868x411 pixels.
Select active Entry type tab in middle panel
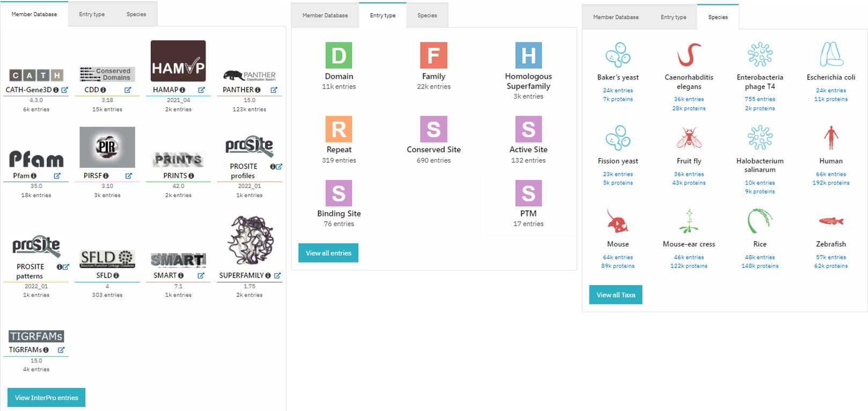tap(382, 16)
